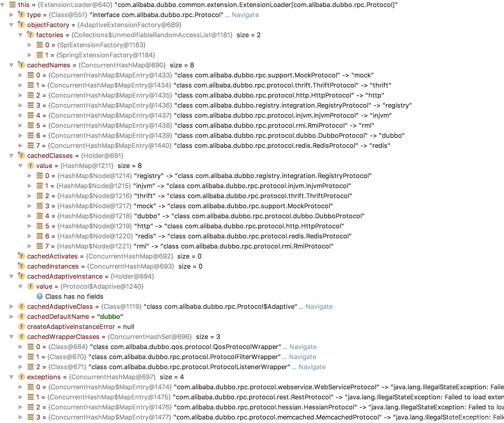This screenshot has width=504, height=423.
Task: Collapse the factories list node
Action: pos(21,35)
